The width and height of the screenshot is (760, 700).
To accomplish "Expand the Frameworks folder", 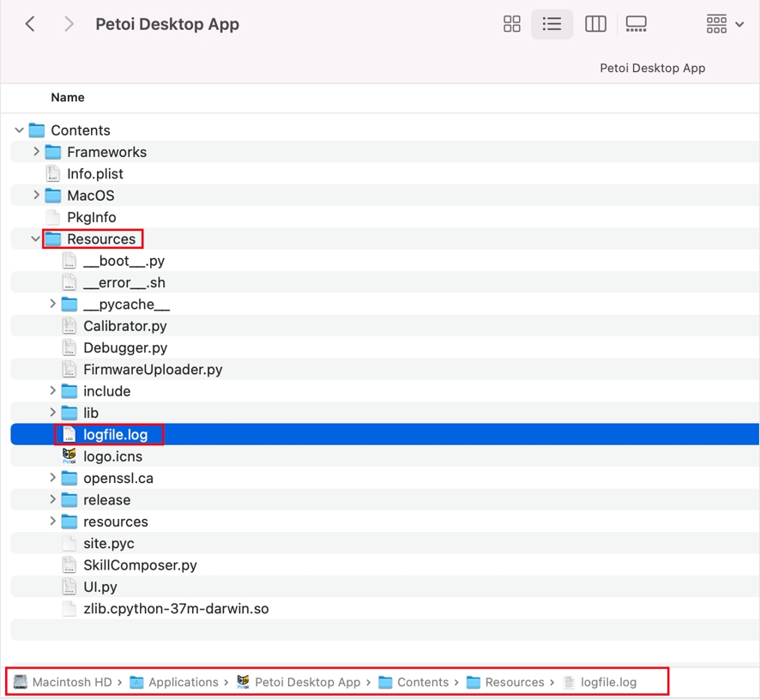I will tap(36, 152).
